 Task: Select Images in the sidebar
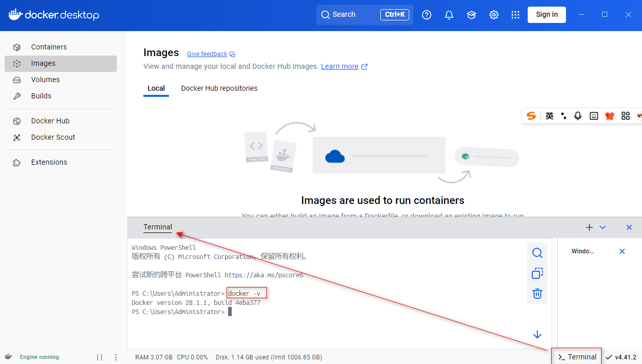tap(61, 63)
